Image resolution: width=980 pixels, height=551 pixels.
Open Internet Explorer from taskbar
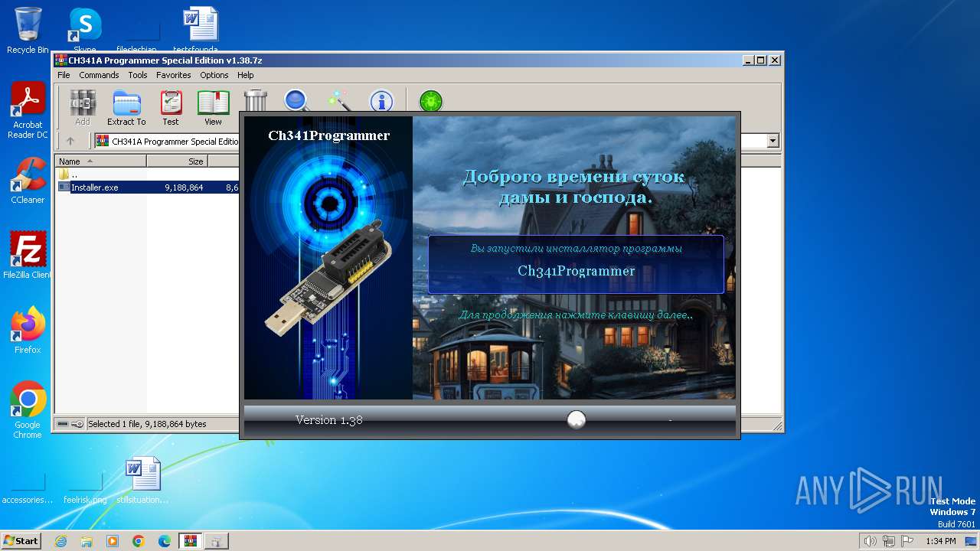click(x=61, y=541)
